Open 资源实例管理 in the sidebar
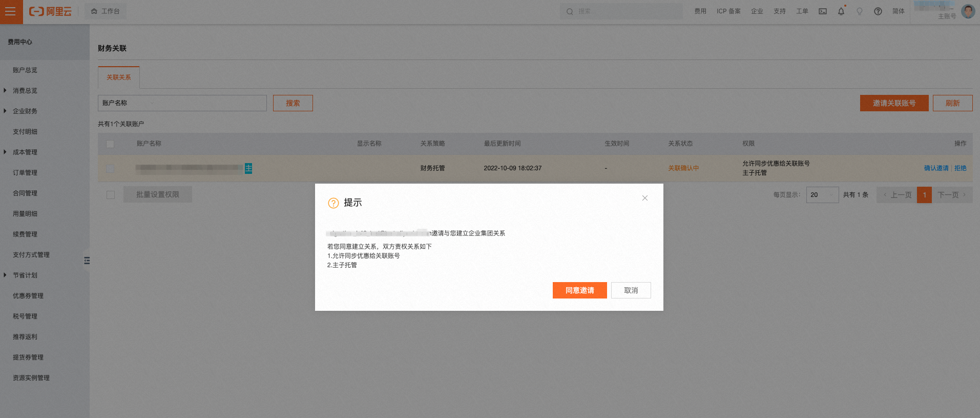980x418 pixels. pyautogui.click(x=31, y=378)
